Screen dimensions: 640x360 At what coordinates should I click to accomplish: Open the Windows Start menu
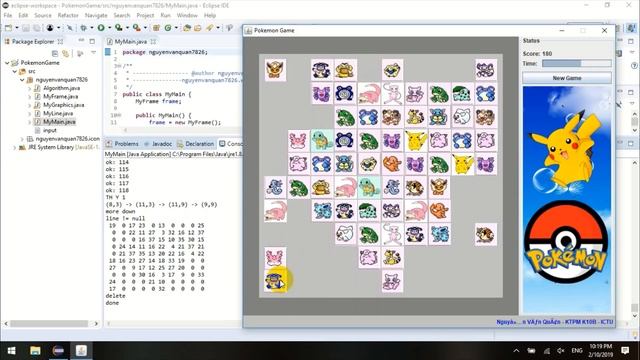point(11,351)
